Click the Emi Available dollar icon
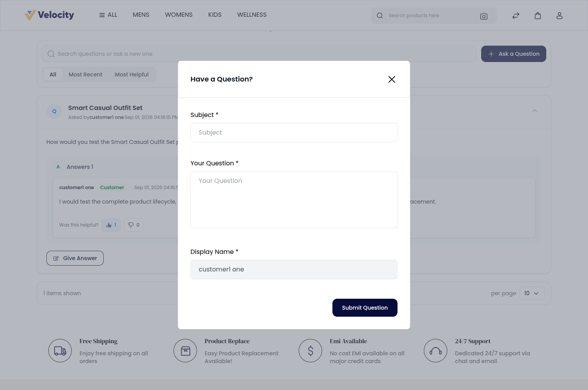The width and height of the screenshot is (588, 390). click(x=310, y=351)
